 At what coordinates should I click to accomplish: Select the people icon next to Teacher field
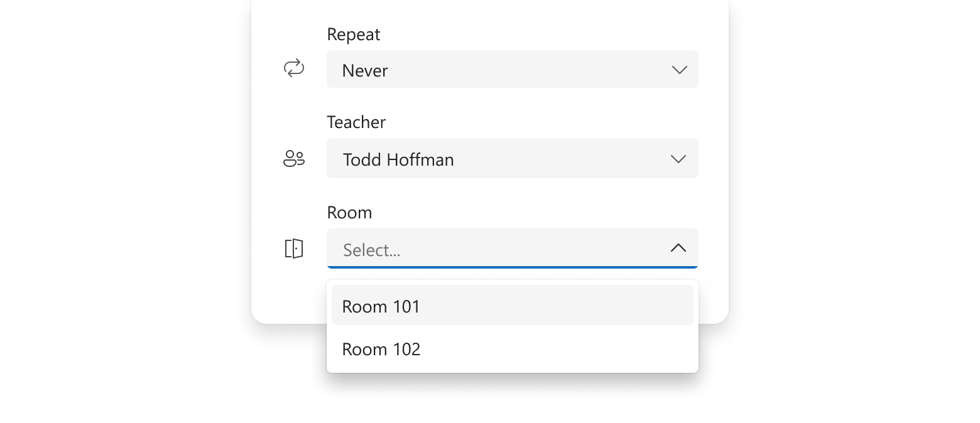click(x=293, y=158)
